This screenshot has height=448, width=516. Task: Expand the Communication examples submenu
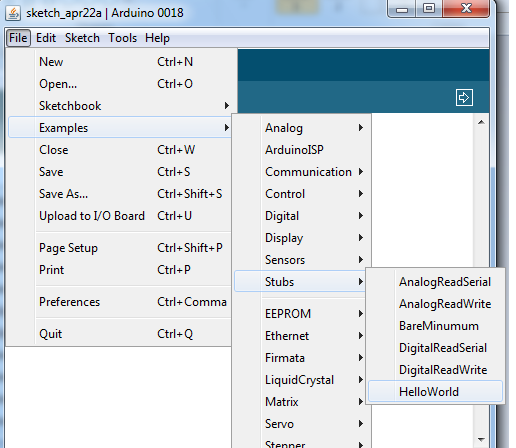[x=302, y=172]
